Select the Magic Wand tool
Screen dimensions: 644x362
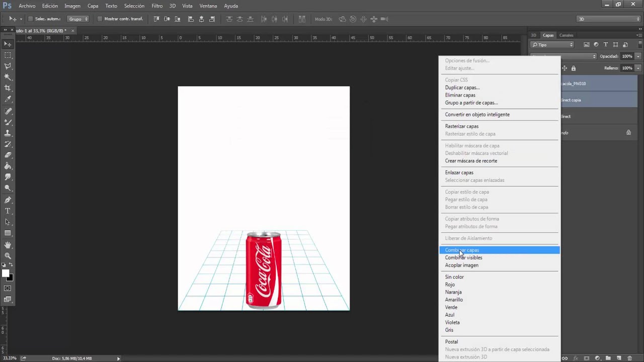coord(8,77)
